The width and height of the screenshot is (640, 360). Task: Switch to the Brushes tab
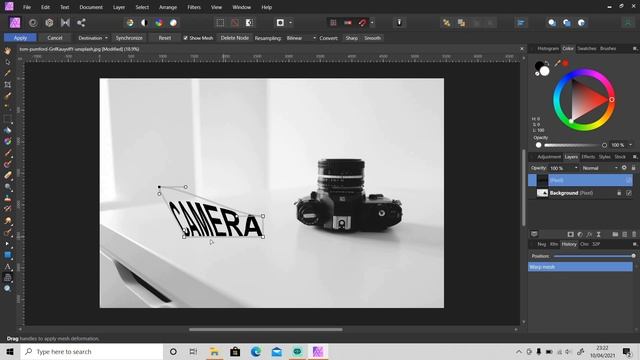point(608,49)
